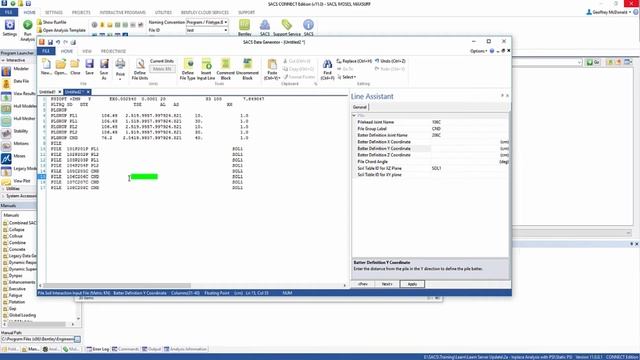The height and width of the screenshot is (360, 640).
Task: Click the quick access save icon in title bar
Action: point(50,42)
